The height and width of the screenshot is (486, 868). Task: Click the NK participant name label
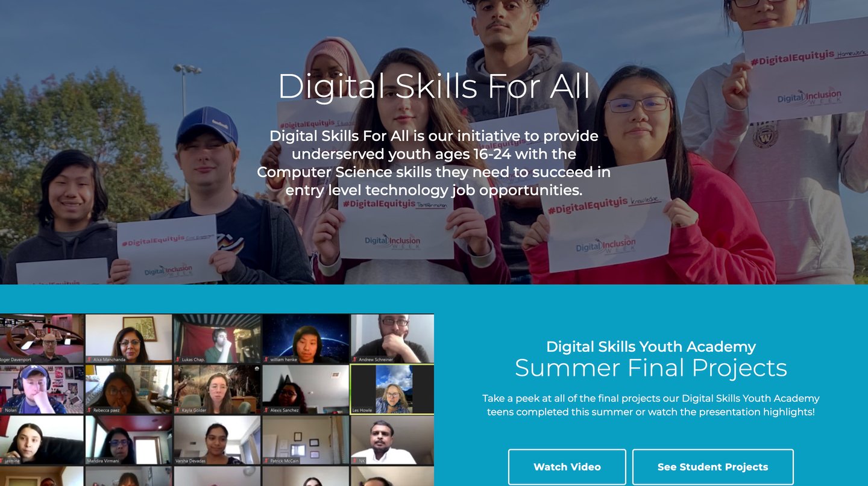(362, 461)
